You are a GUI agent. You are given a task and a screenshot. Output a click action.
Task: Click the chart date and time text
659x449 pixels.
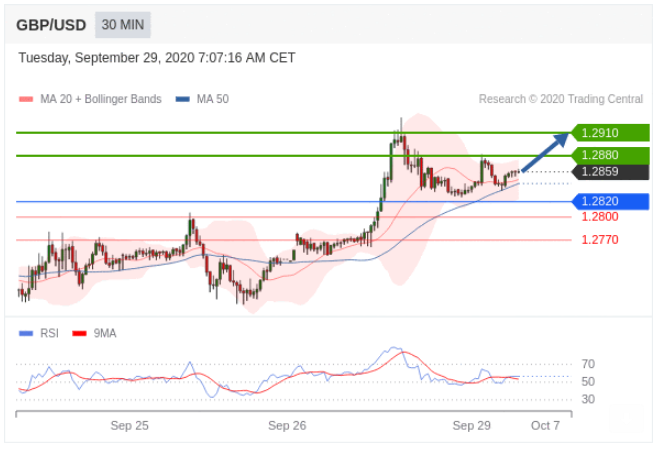pos(157,58)
